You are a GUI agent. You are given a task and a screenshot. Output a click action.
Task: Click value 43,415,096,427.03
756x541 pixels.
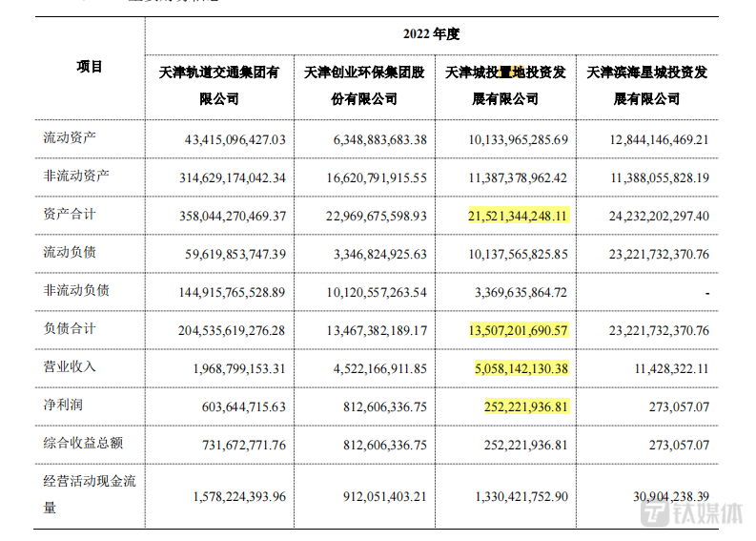pyautogui.click(x=235, y=140)
